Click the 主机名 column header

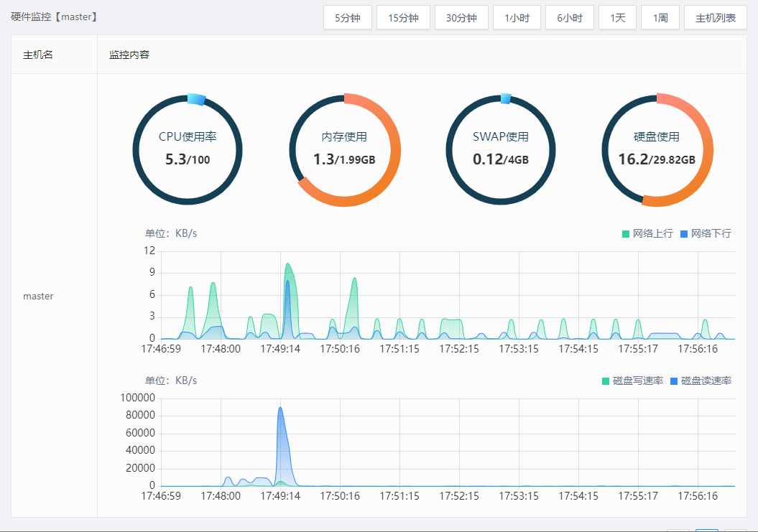[x=38, y=55]
